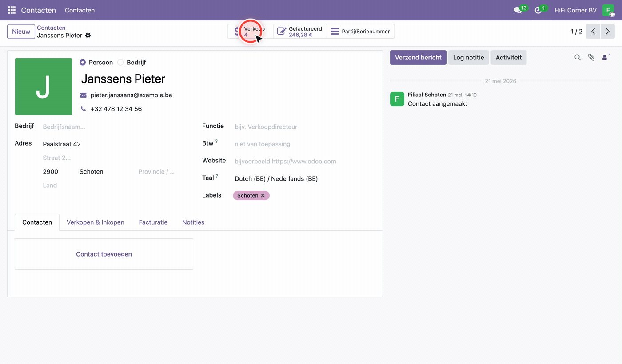This screenshot has width=622, height=364.
Task: Click the phone icon beside the number
Action: pos(83,109)
